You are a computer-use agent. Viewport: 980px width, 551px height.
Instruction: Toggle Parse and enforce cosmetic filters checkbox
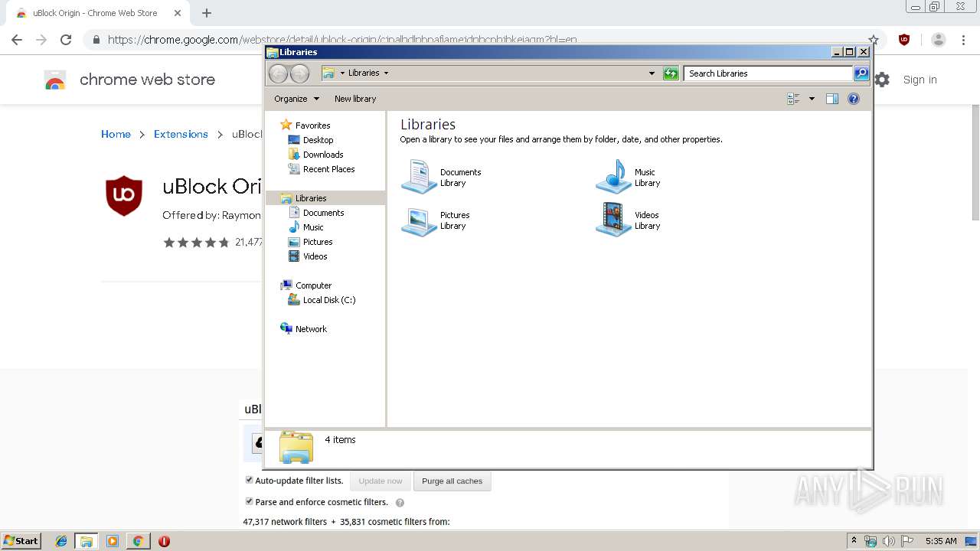(249, 501)
